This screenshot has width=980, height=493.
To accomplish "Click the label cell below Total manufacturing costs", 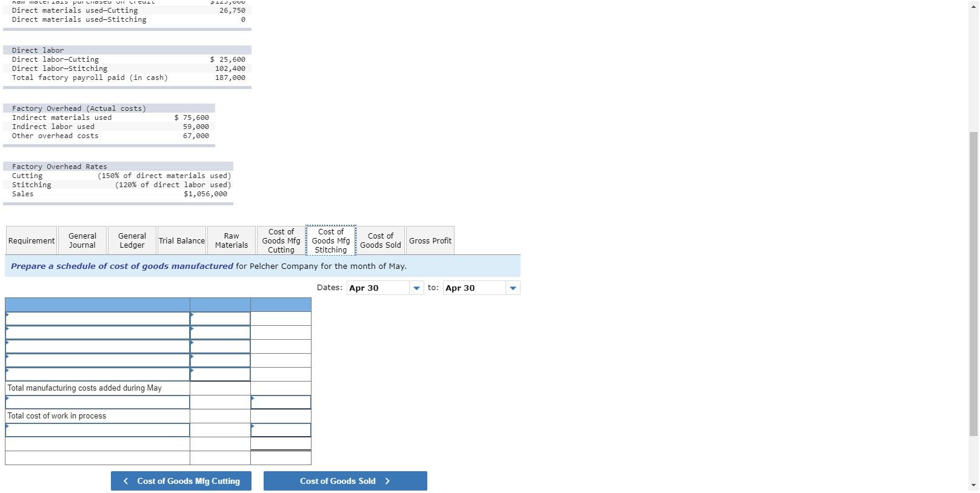I will (98, 402).
